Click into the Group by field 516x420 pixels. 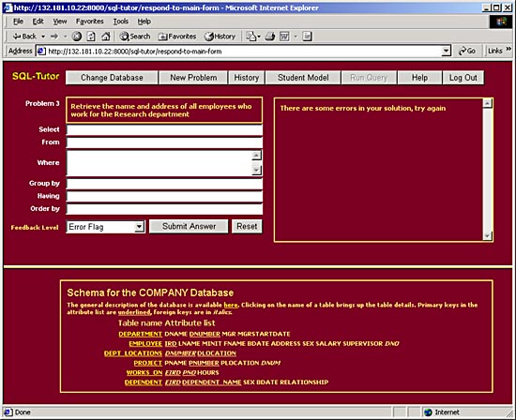click(x=164, y=184)
